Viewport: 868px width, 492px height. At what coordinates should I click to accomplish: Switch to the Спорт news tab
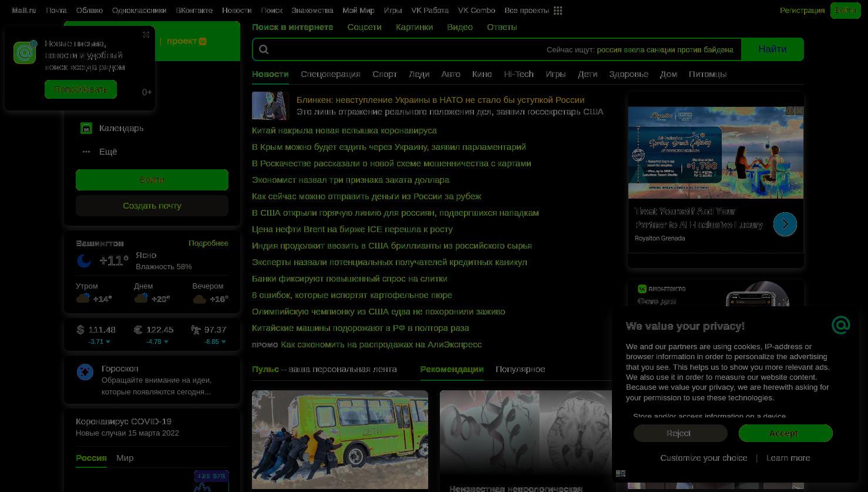click(385, 74)
